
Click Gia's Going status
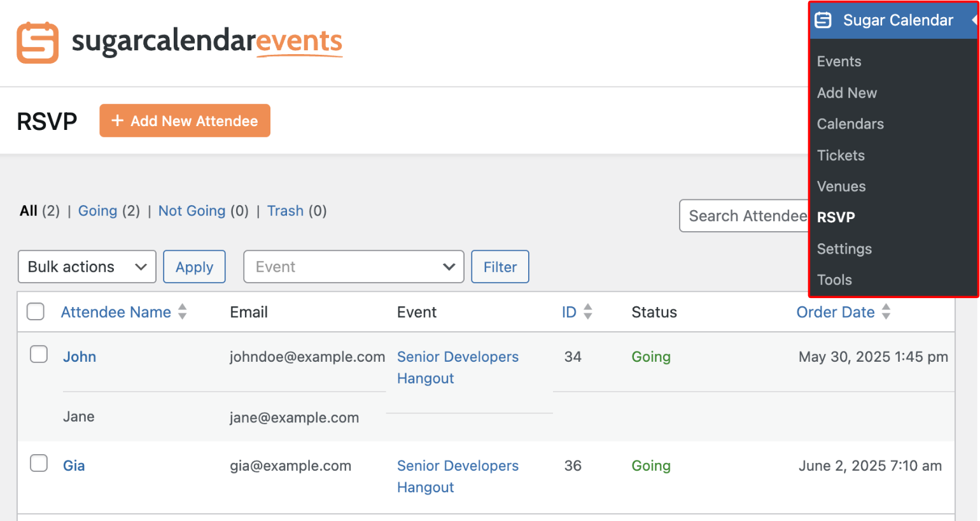(651, 466)
